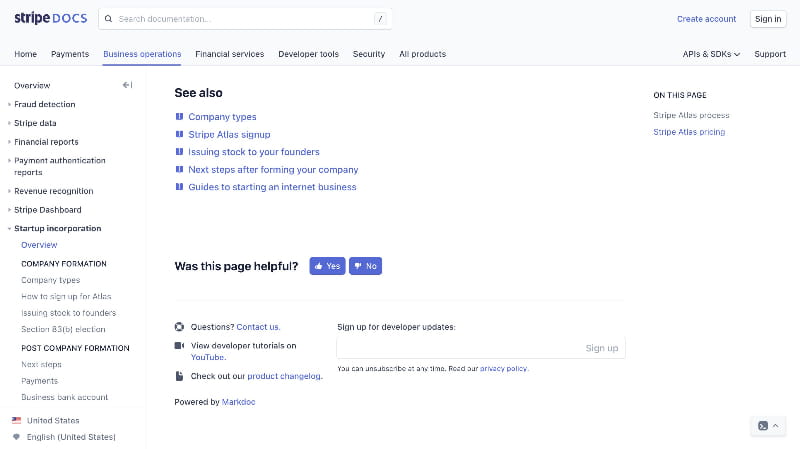
Task: Click the slash shortcut key icon
Action: 380,19
